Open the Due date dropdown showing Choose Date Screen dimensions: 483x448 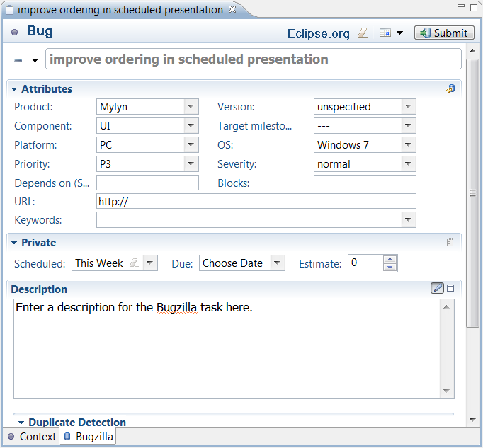[x=278, y=263]
